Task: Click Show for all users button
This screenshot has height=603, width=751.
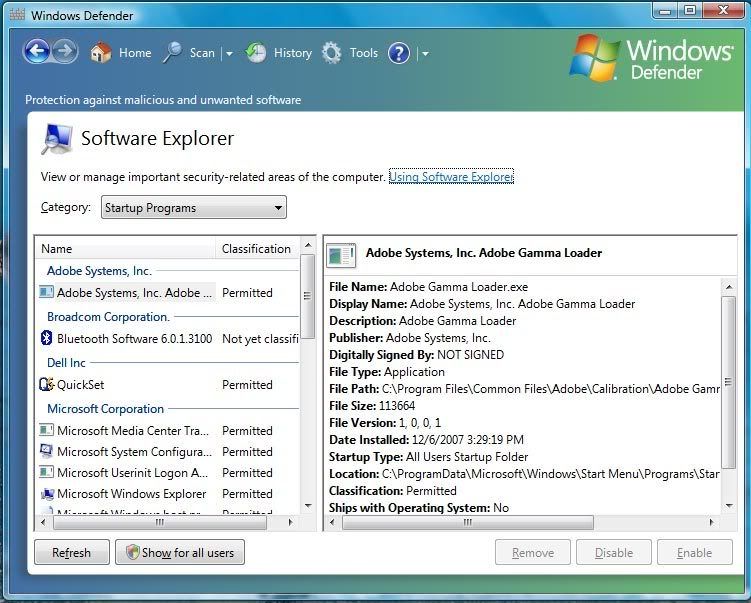Action: pos(179,553)
